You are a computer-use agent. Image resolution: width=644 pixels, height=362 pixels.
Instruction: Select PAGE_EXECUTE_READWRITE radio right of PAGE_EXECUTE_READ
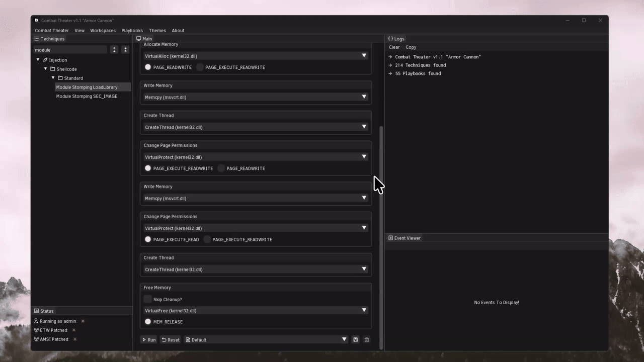207,239
